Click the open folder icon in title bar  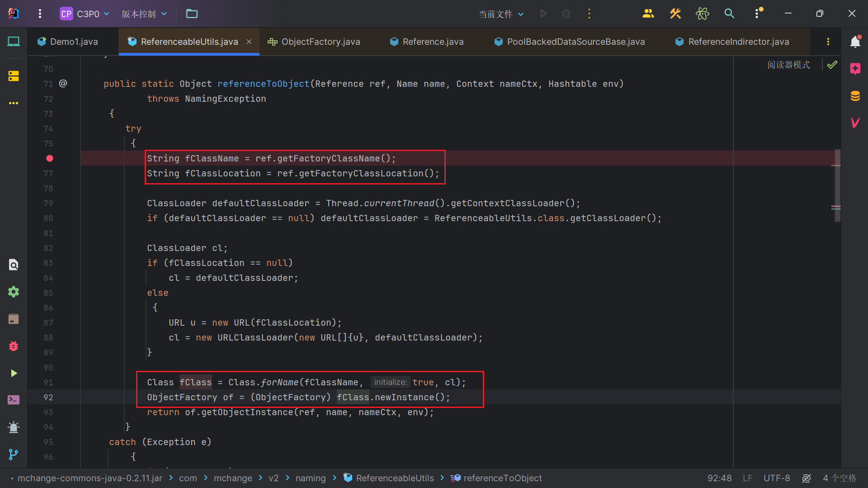coord(192,14)
